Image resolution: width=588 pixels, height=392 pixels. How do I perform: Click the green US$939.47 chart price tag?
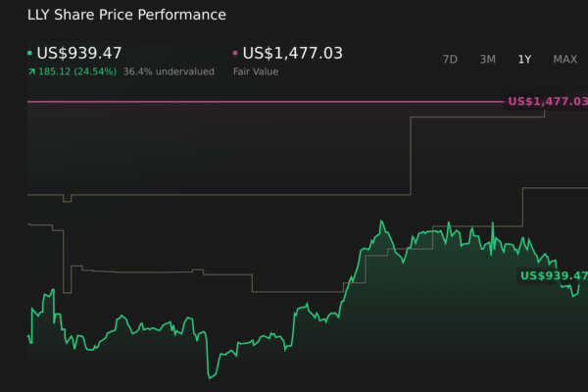coord(553,276)
